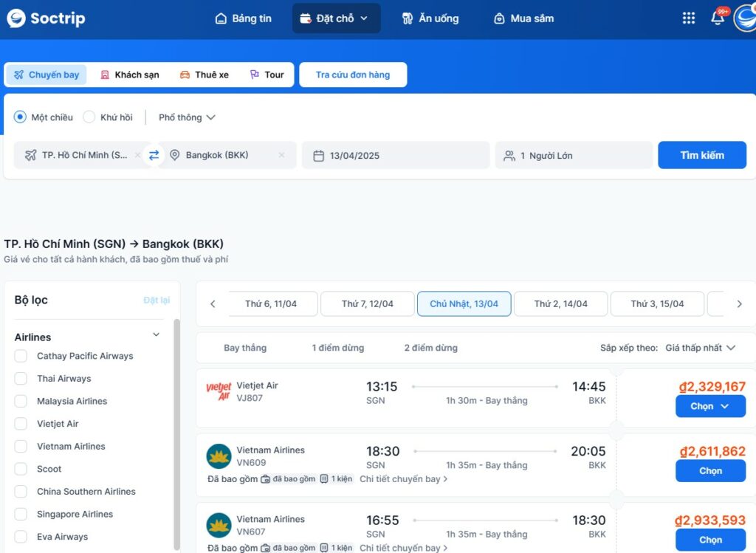Click the passengers icon beside 1 Người Lớn
The width and height of the screenshot is (756, 553).
[509, 156]
